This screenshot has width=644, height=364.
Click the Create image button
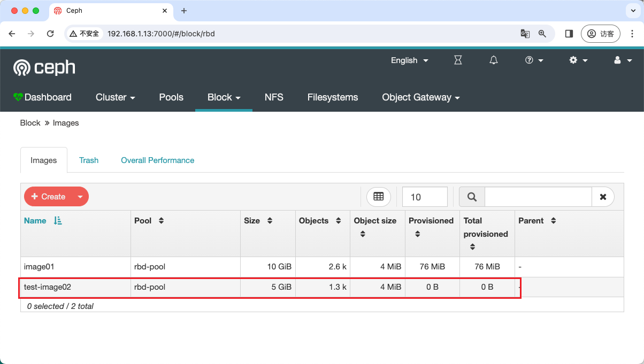click(48, 197)
